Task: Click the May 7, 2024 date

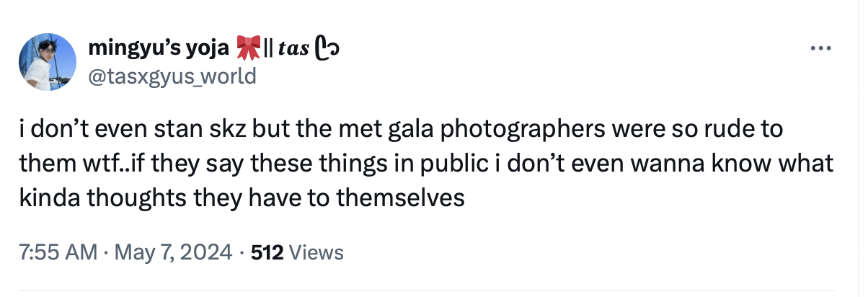Action: point(174,252)
